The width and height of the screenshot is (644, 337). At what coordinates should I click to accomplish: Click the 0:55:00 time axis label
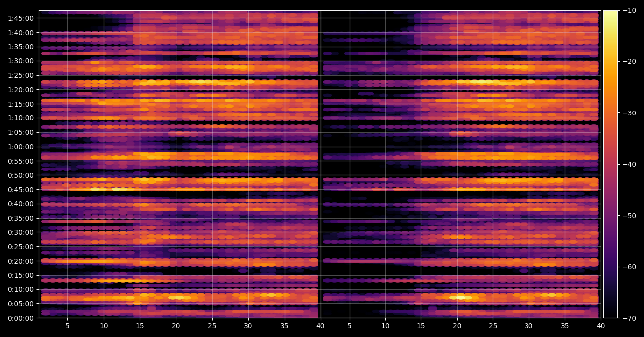(21, 161)
